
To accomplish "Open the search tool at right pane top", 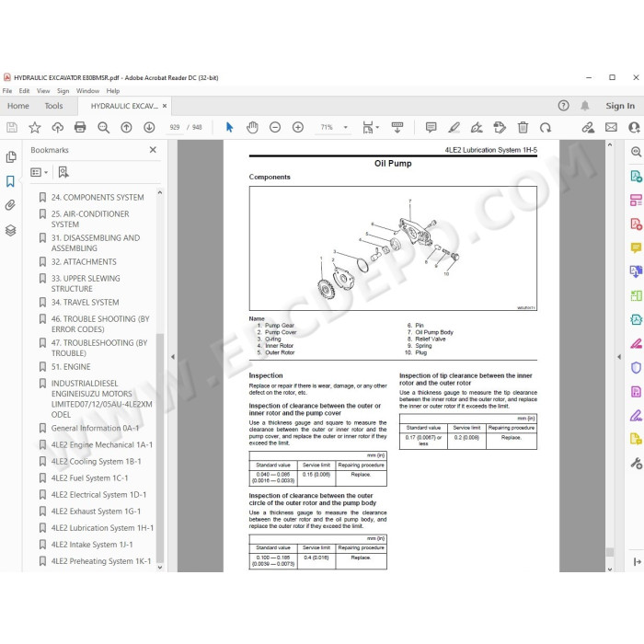I will pos(636,152).
